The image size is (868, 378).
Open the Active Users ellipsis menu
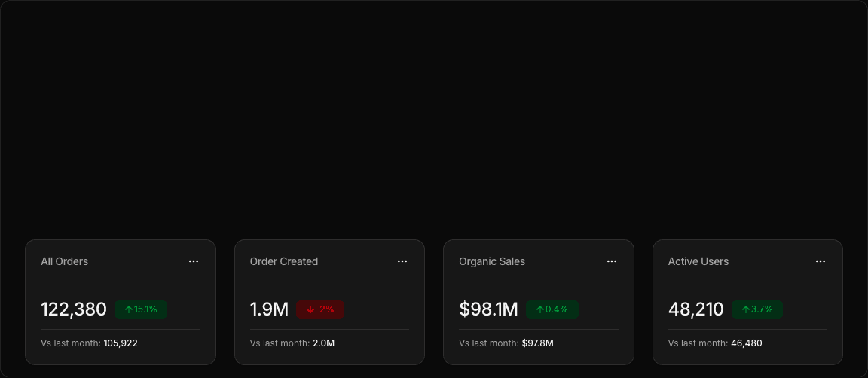pos(821,261)
